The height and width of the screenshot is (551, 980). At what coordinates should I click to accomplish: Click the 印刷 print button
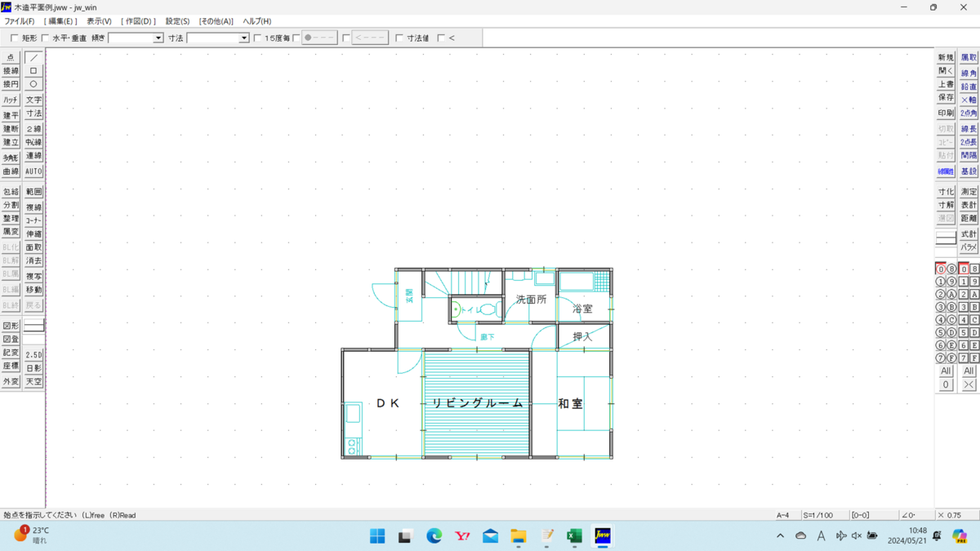pyautogui.click(x=944, y=113)
